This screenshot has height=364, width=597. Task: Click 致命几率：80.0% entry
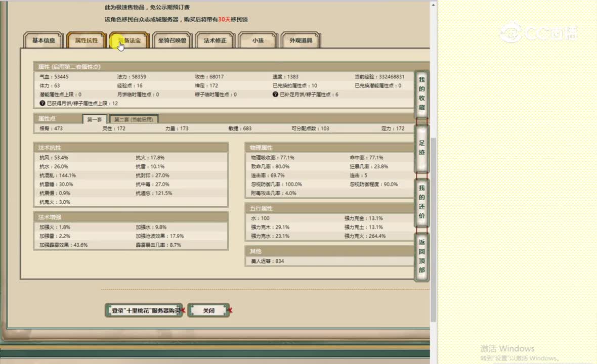click(270, 167)
